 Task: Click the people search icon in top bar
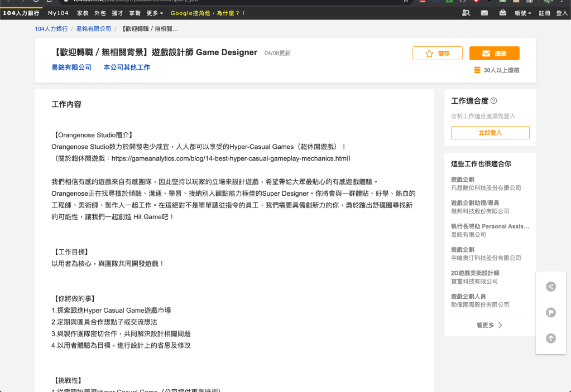coord(466,13)
